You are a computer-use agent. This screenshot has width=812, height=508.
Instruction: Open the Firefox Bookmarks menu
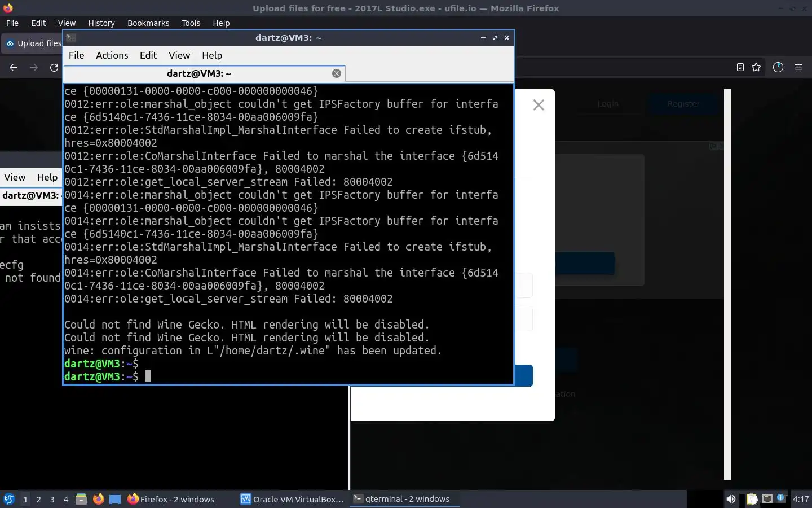[148, 23]
